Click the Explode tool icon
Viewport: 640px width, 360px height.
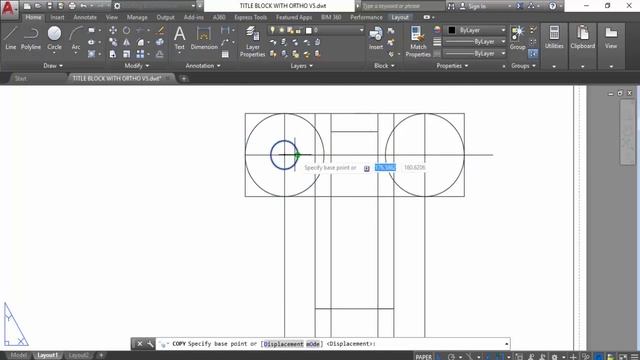pyautogui.click(x=160, y=42)
